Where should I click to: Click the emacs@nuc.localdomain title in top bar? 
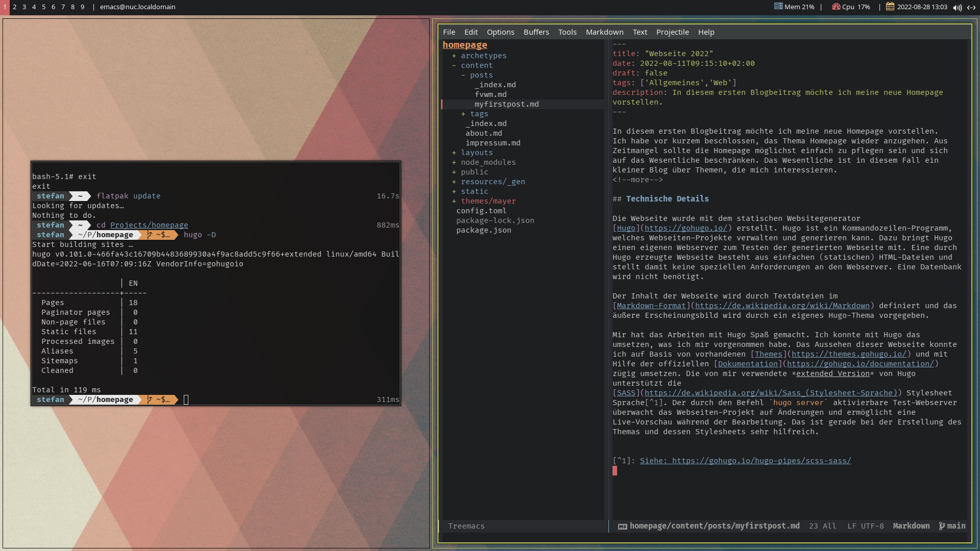point(137,7)
